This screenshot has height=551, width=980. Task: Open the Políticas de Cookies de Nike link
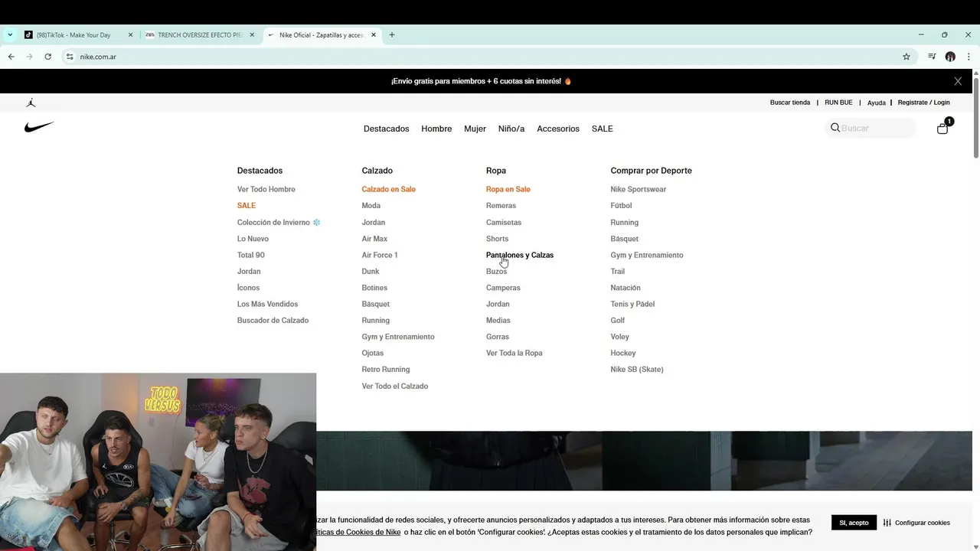(x=358, y=532)
